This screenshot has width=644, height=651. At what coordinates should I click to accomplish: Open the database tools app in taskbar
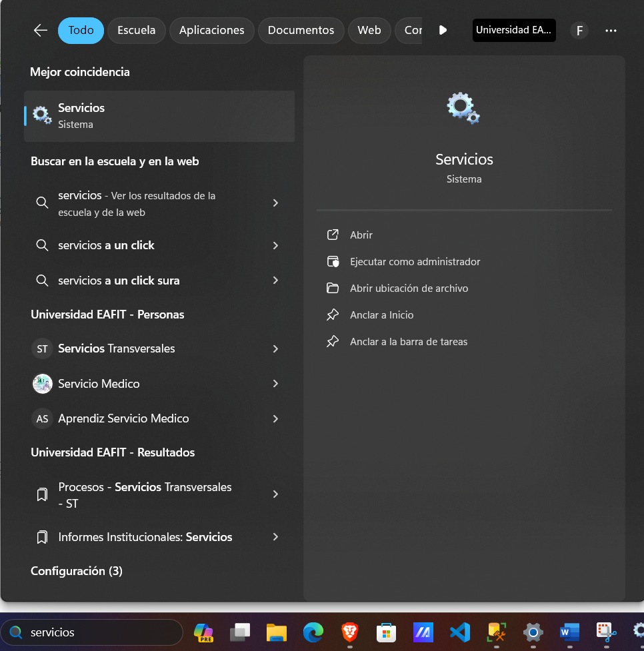point(497,632)
